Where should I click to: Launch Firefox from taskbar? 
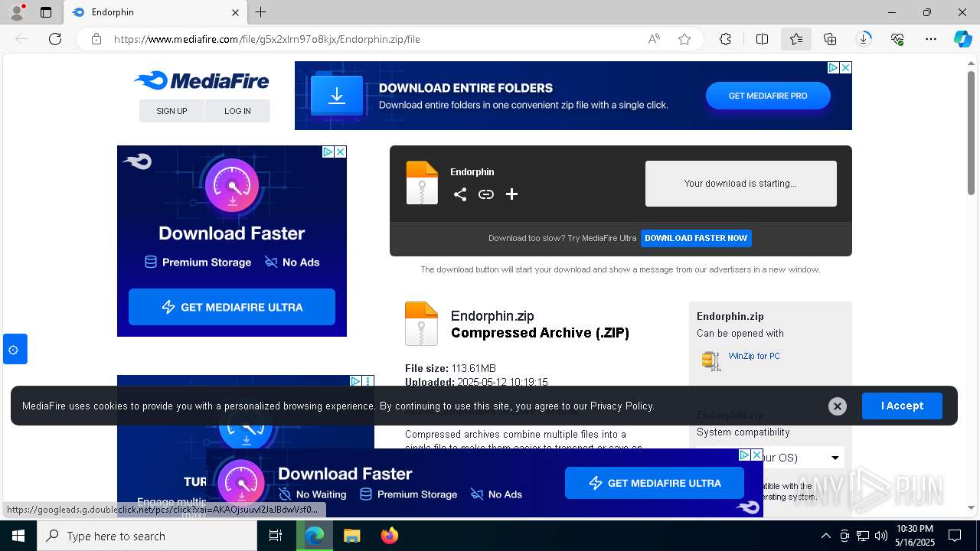pyautogui.click(x=390, y=536)
